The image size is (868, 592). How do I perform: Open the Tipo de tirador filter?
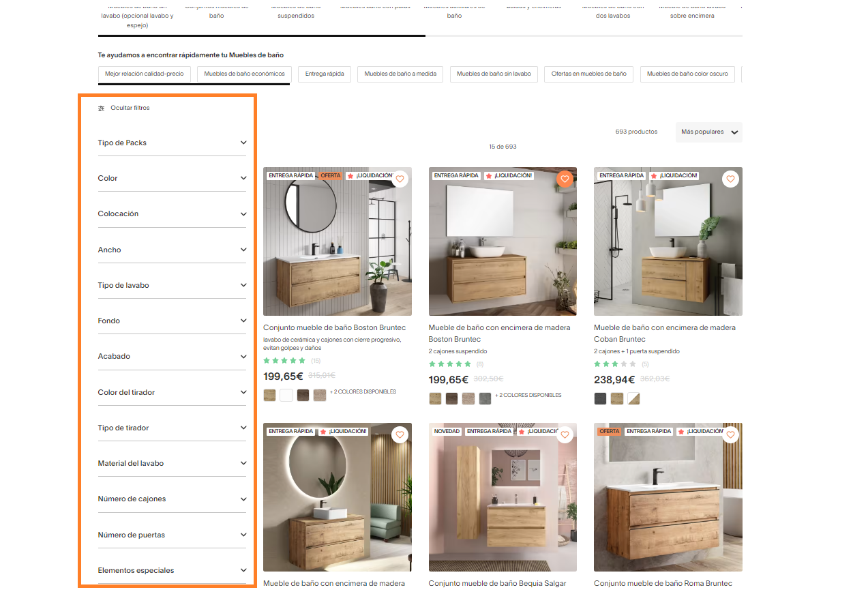(172, 428)
